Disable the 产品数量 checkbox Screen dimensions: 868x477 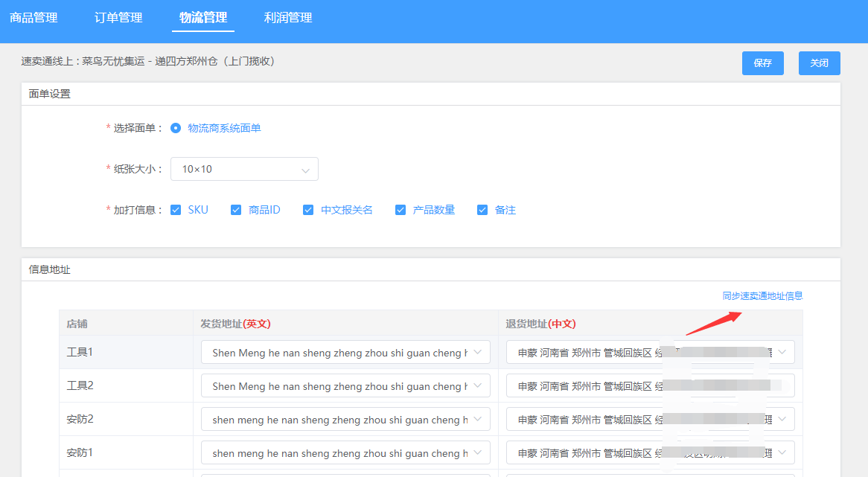point(401,210)
